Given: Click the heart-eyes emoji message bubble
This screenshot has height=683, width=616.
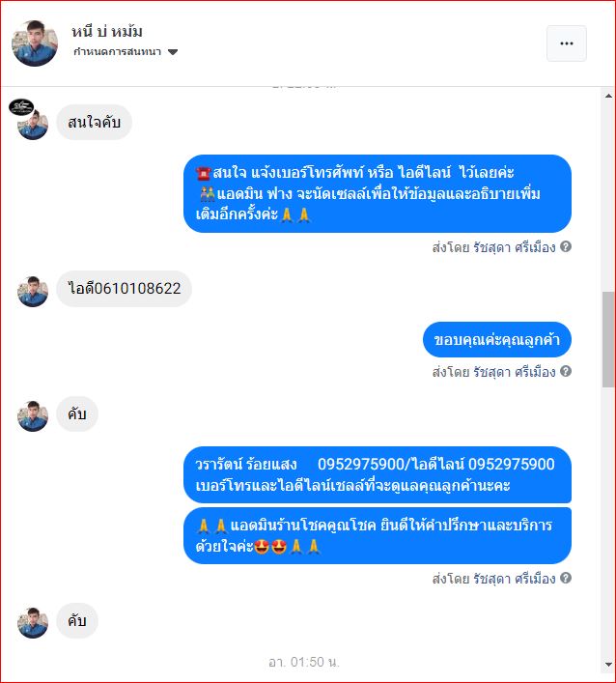Looking at the screenshot, I should [x=377, y=536].
